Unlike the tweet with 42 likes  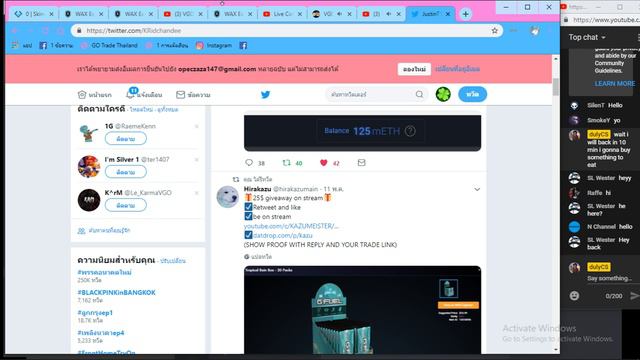tap(324, 163)
